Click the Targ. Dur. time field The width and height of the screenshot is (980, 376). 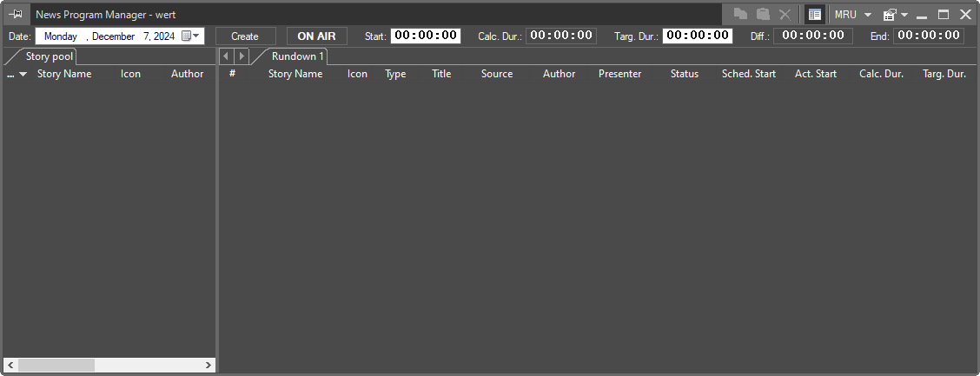point(697,36)
